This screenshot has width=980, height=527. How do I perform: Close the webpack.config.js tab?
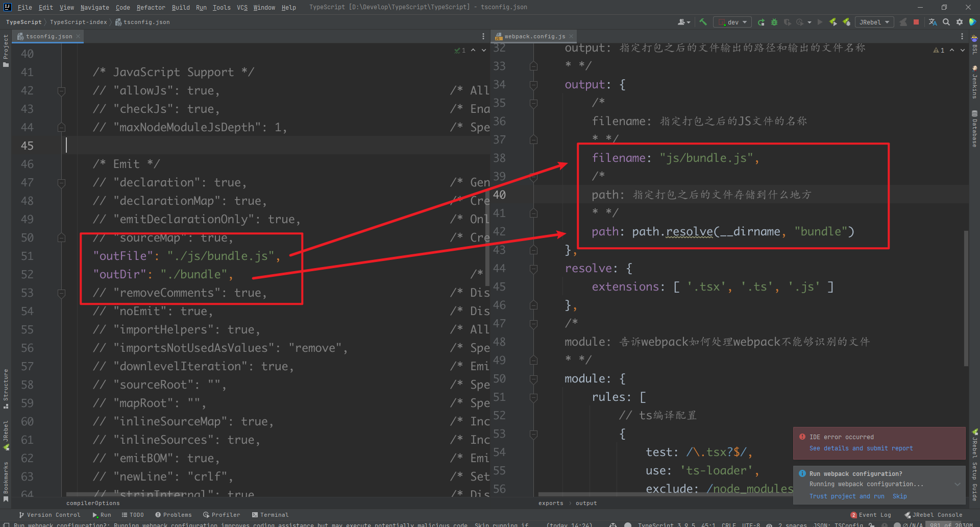571,36
